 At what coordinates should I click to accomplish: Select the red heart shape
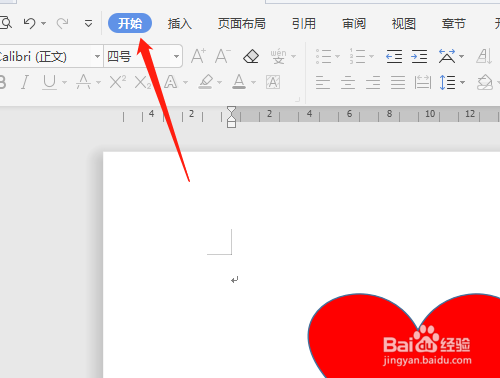click(x=404, y=336)
